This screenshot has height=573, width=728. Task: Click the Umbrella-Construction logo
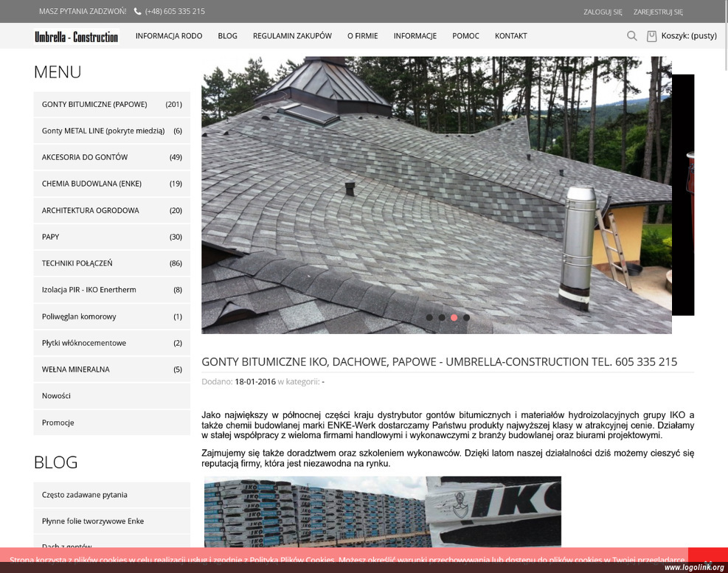click(x=77, y=36)
